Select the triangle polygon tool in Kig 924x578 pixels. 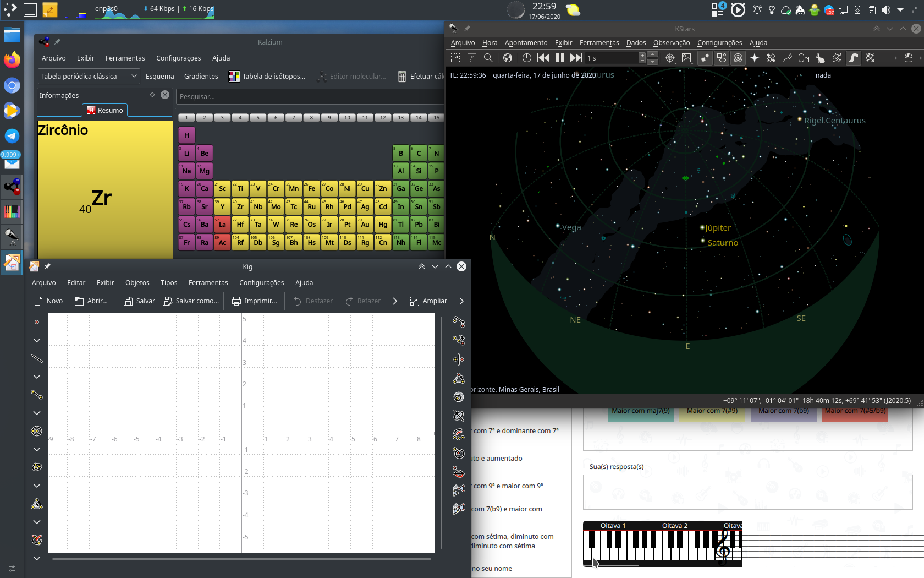[x=37, y=504]
